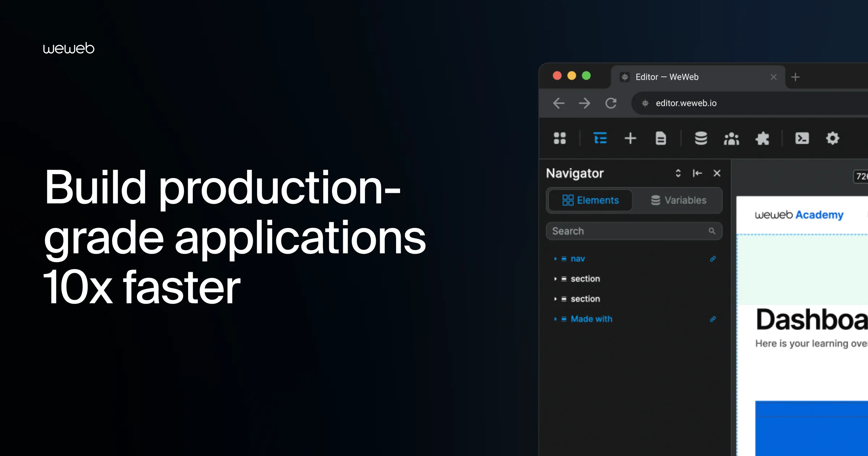Open the Settings gear icon
868x456 pixels.
[833, 138]
